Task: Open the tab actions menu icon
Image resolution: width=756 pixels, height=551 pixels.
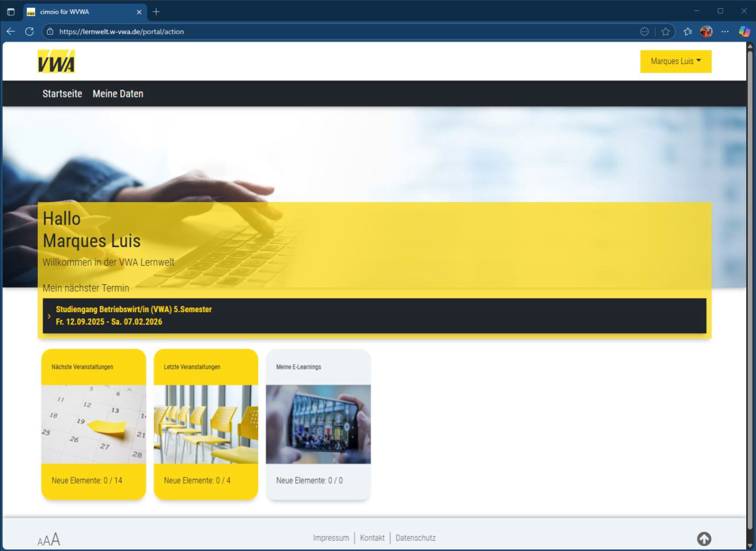Action: coord(10,11)
